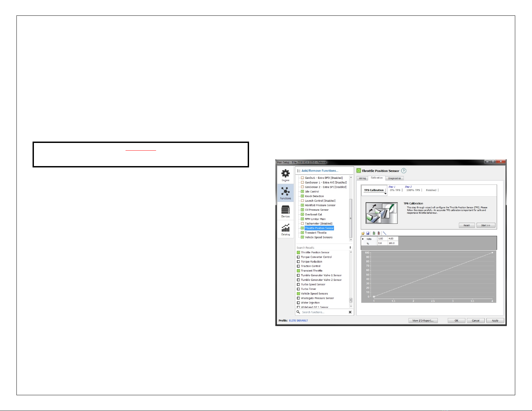This screenshot has height=411, width=532.
Task: Expand the Volts row arrow
Action: coord(363,239)
